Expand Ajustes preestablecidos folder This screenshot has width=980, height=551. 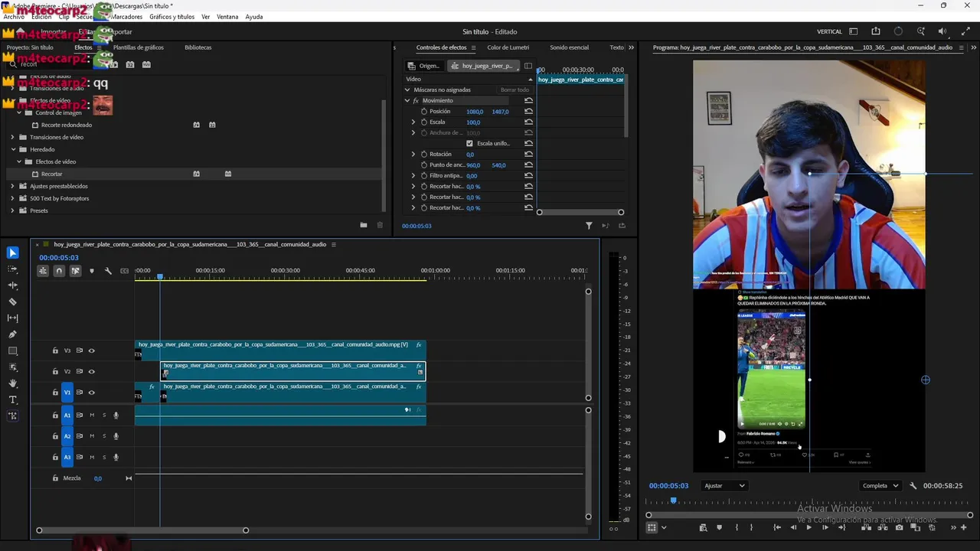click(12, 187)
